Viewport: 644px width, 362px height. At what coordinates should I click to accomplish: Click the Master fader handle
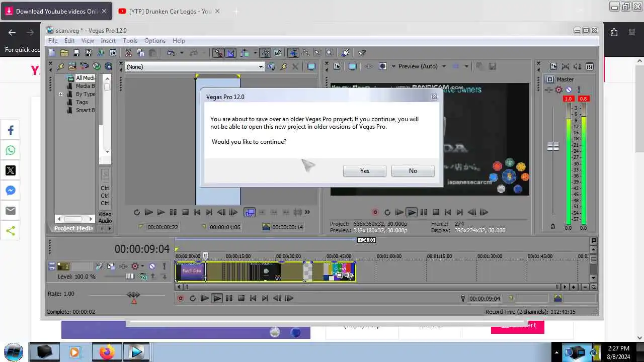(x=553, y=147)
